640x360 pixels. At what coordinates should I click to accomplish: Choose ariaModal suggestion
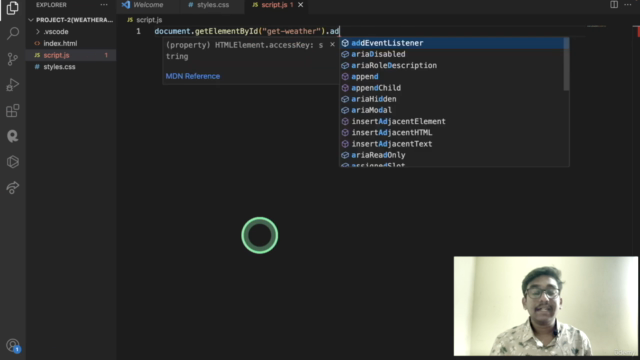coord(452,110)
